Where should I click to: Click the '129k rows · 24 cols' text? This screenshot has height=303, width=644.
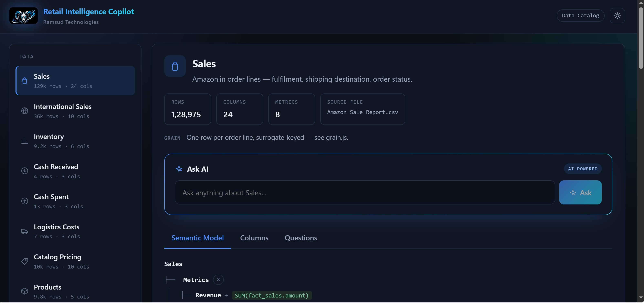[63, 86]
